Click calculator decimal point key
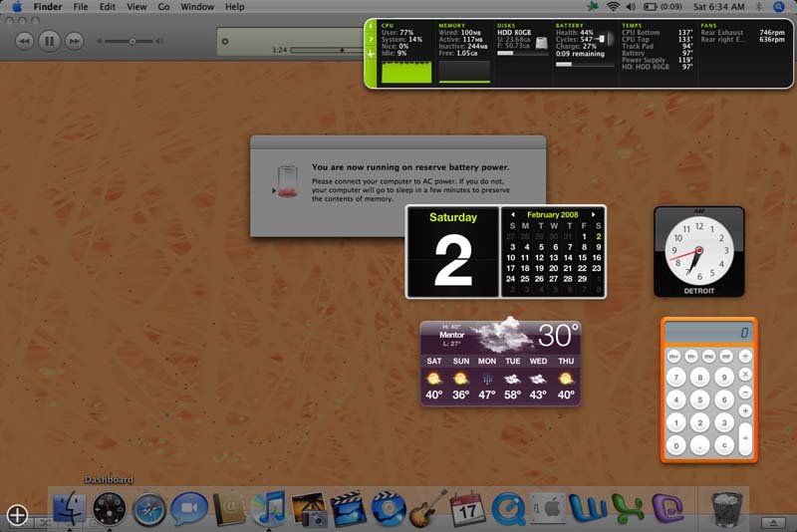797x532 pixels. [700, 445]
